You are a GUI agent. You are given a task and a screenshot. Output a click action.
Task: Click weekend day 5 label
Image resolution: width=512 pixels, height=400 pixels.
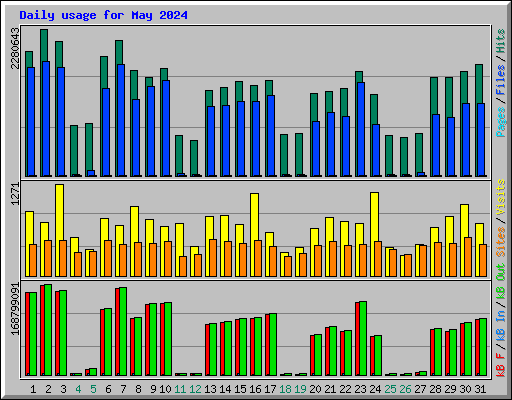click(93, 389)
